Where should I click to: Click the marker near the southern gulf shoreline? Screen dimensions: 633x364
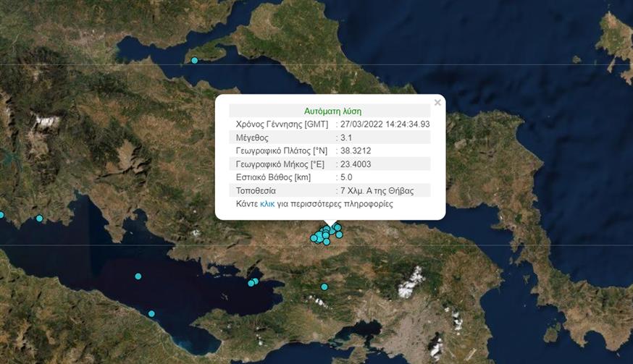click(x=151, y=314)
